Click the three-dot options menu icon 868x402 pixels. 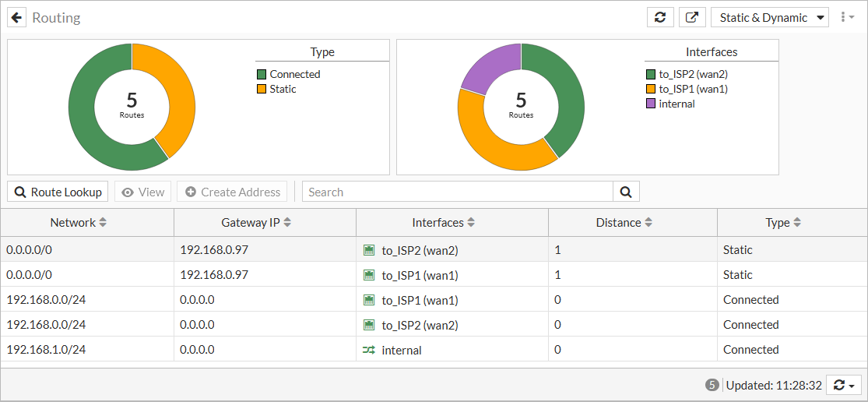tap(847, 17)
